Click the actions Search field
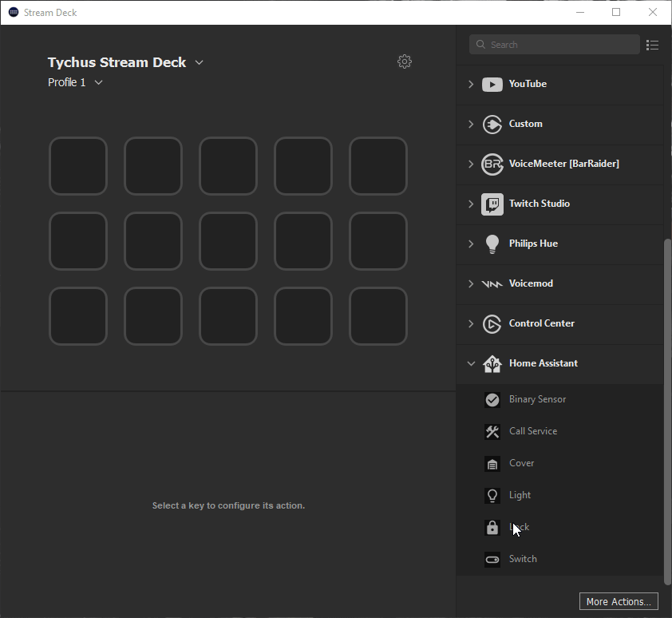 [x=555, y=45]
